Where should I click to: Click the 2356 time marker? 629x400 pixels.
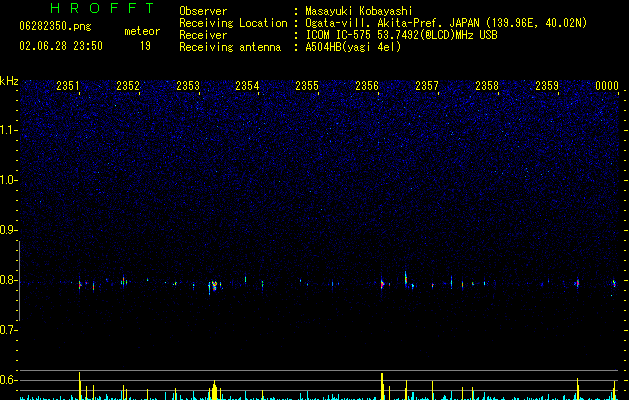tap(367, 86)
